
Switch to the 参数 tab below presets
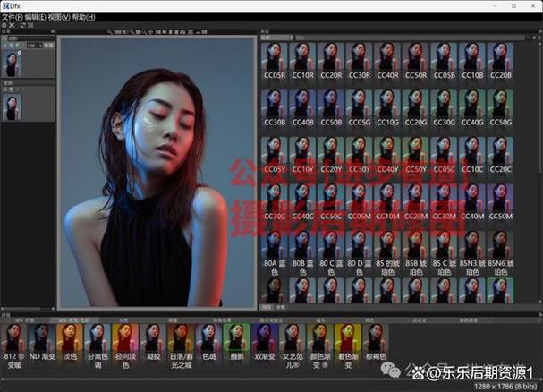click(281, 308)
